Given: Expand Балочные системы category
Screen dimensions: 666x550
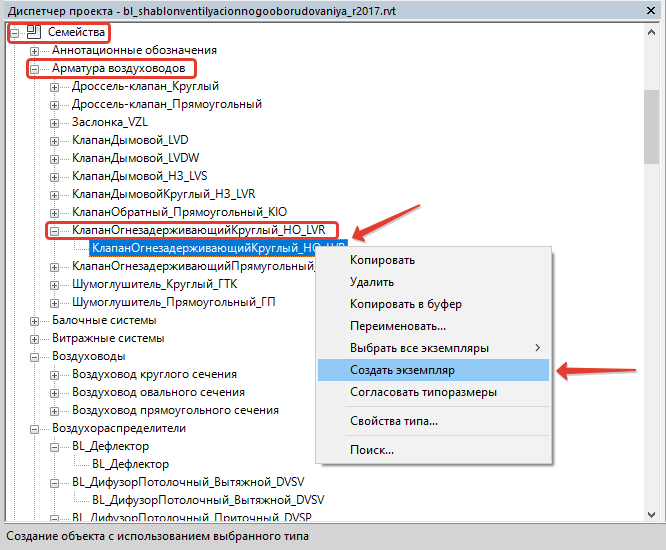Looking at the screenshot, I should [35, 320].
